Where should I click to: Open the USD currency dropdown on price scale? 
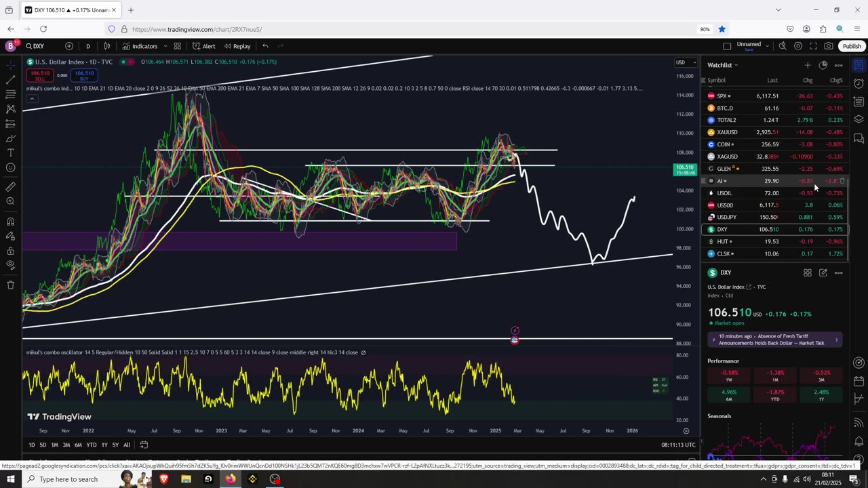click(x=686, y=62)
